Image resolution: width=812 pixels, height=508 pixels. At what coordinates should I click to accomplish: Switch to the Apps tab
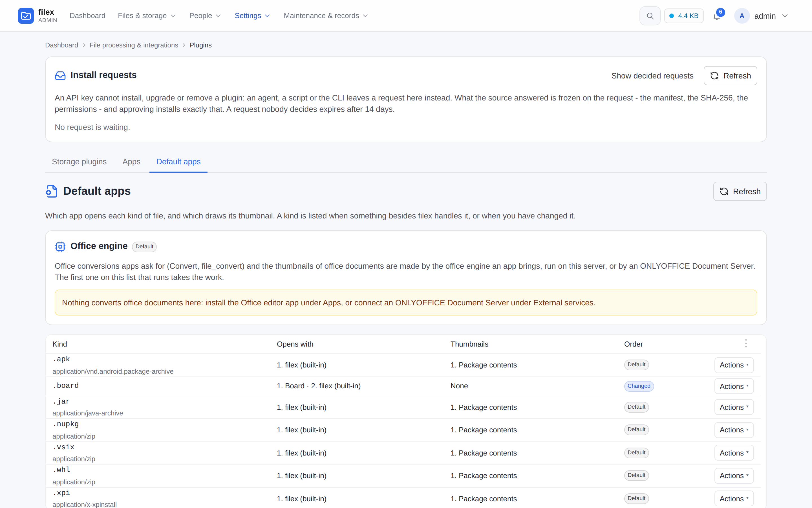(132, 162)
